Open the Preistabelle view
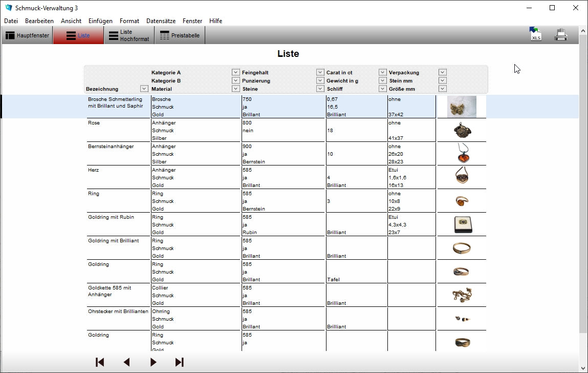The width and height of the screenshot is (588, 373). [x=180, y=35]
